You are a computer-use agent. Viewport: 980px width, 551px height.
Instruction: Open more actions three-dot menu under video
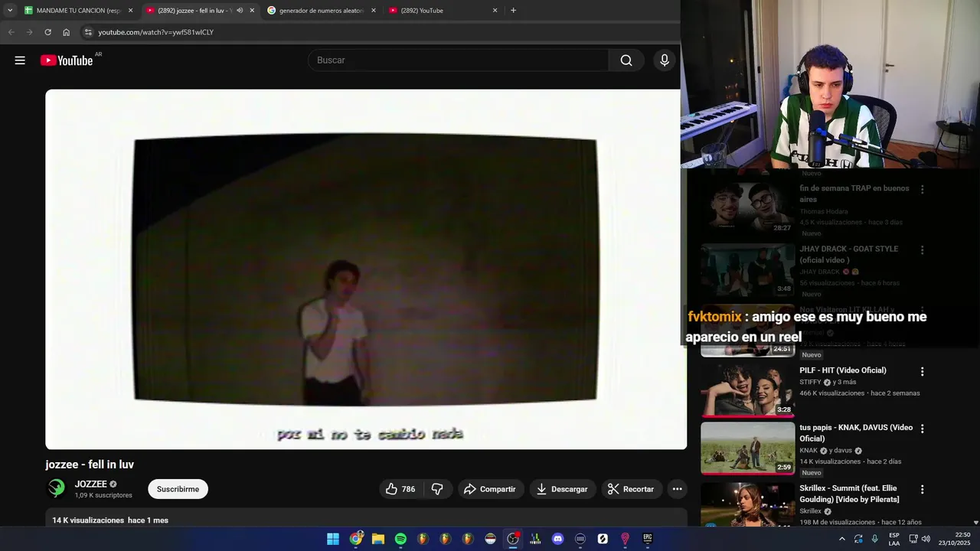click(x=677, y=489)
